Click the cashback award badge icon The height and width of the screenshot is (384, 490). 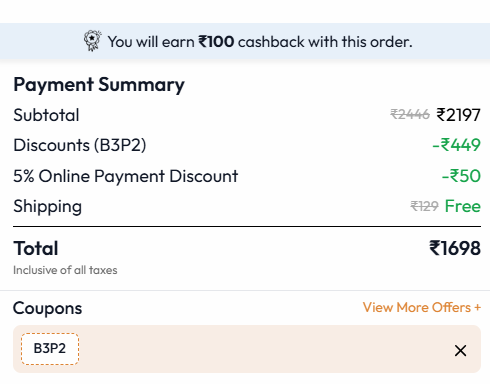point(92,41)
